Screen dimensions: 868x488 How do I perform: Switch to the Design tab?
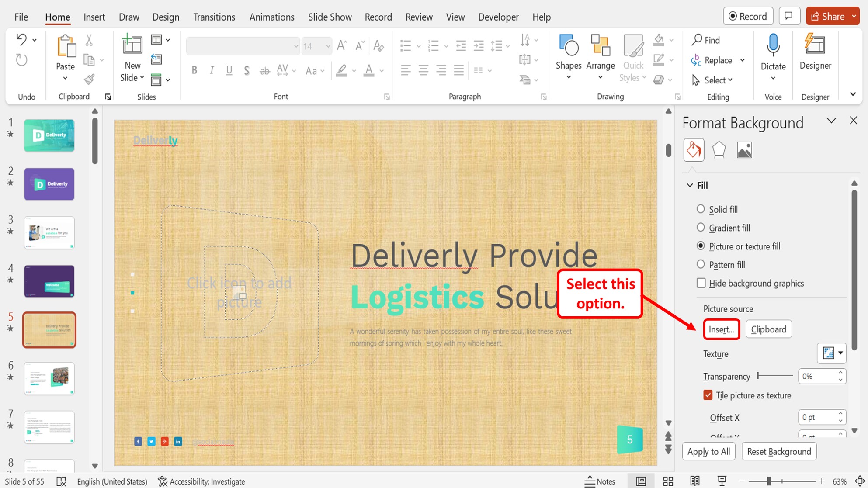click(166, 17)
